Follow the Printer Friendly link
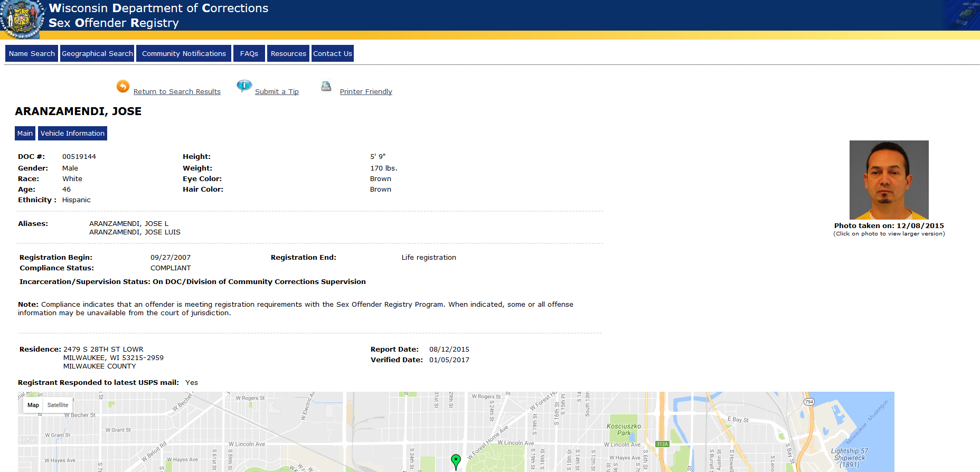The height and width of the screenshot is (472, 980). coord(366,92)
